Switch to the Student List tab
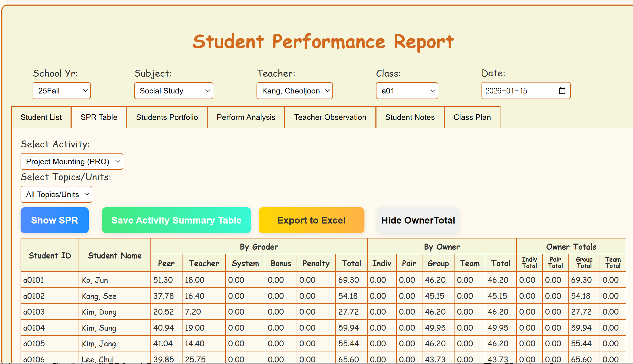Viewport: 633px width, 364px height. click(x=41, y=117)
